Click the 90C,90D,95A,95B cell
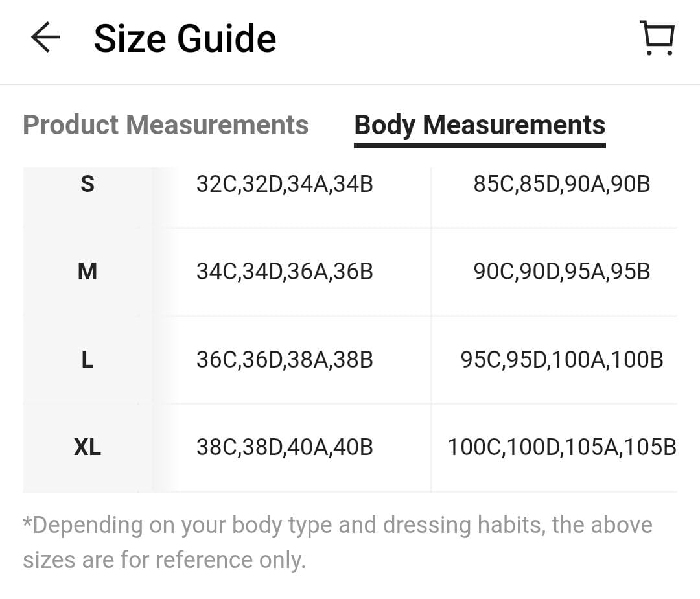The width and height of the screenshot is (700, 599). point(561,272)
